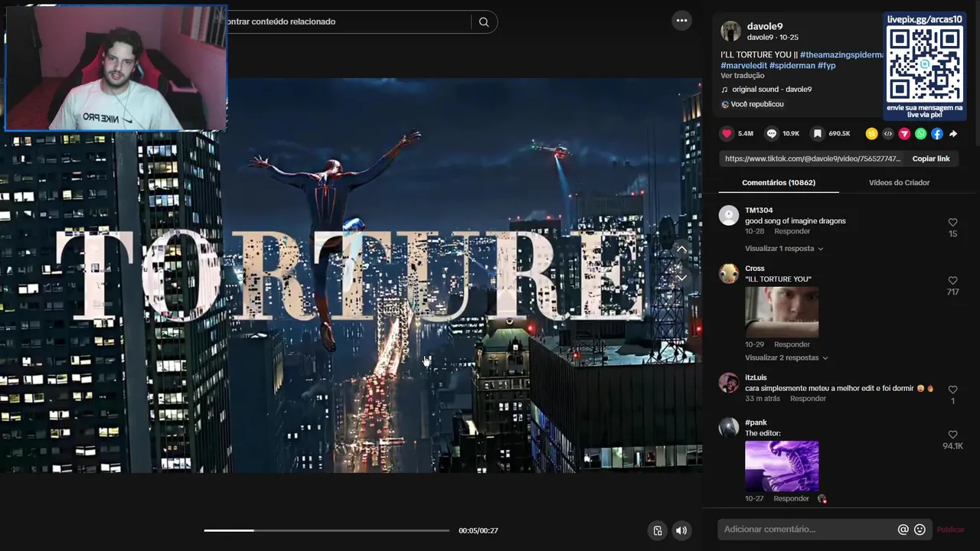The image size is (980, 551).
Task: Like the video with the heart icon
Action: 727,133
